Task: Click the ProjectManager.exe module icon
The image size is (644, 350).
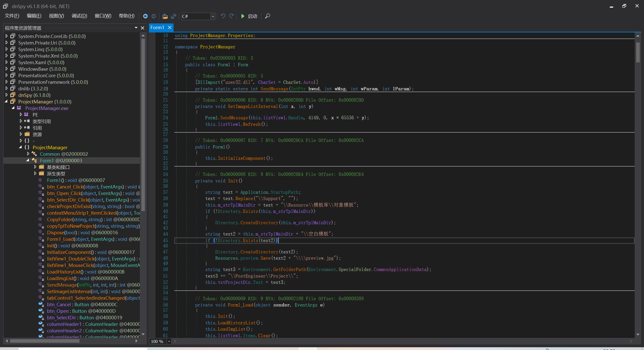Action: [19, 108]
